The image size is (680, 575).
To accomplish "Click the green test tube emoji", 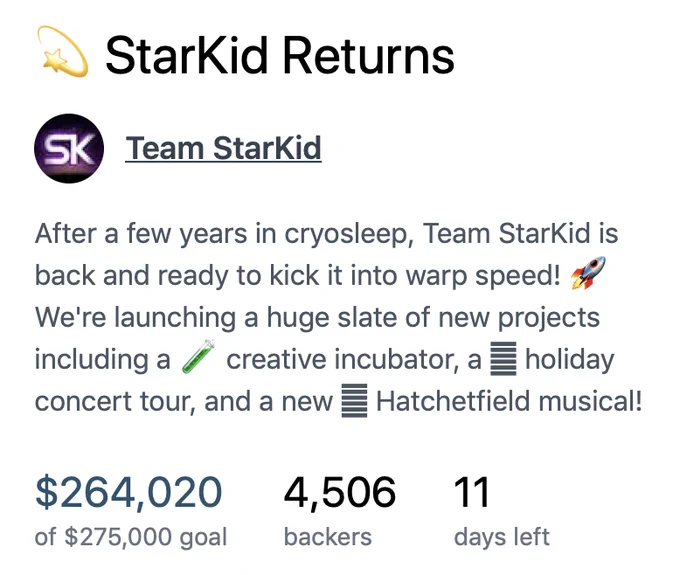I will coord(198,357).
